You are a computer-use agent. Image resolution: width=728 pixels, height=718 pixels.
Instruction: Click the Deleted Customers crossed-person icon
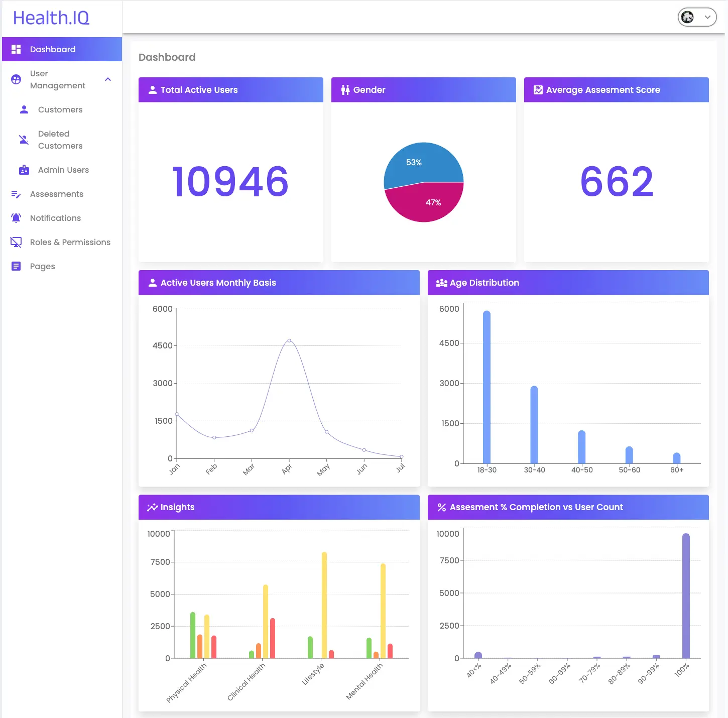tap(24, 140)
